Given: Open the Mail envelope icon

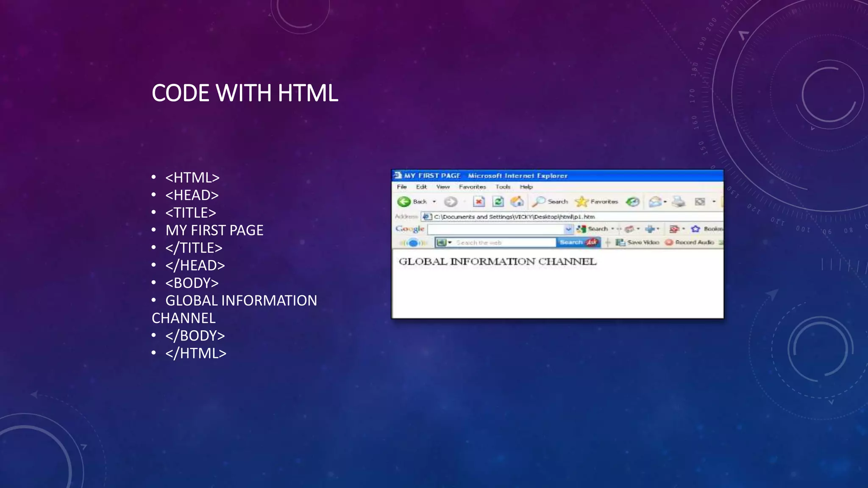Looking at the screenshot, I should click(655, 202).
